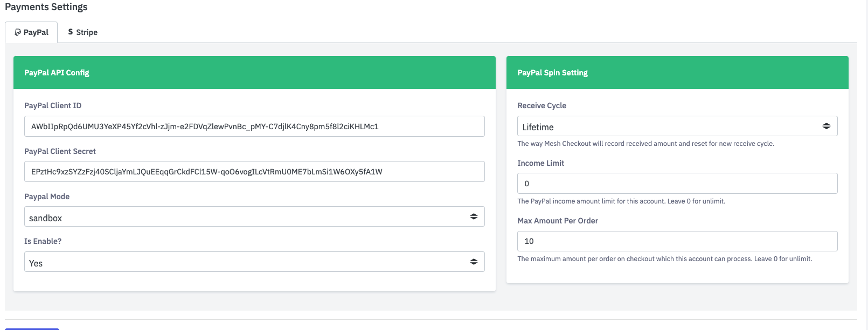Open the Is Enable? Yes dropdown

[254, 262]
